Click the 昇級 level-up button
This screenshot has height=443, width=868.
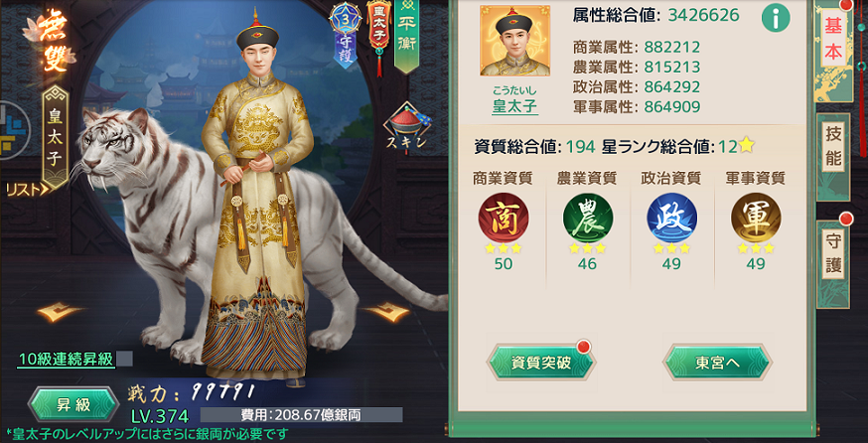coord(73,405)
